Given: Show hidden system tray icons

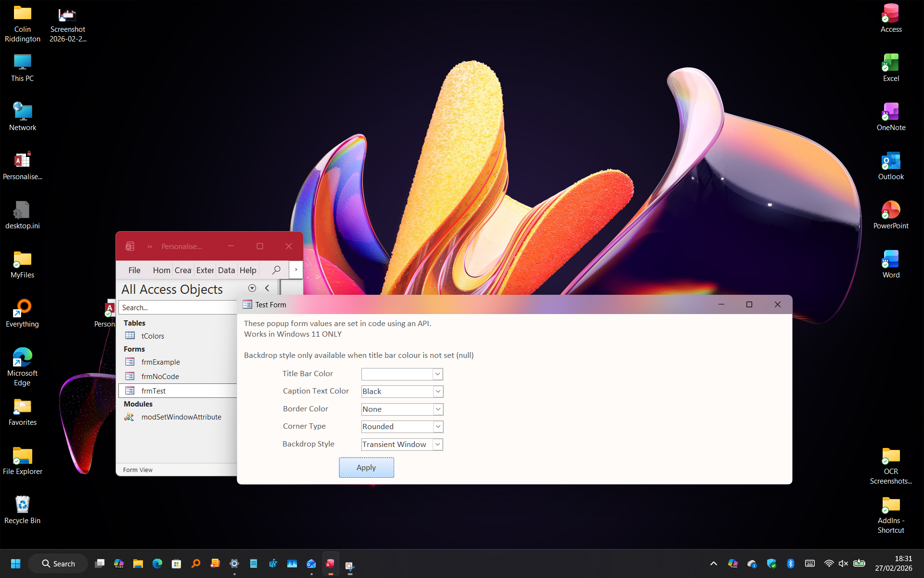Looking at the screenshot, I should point(714,564).
